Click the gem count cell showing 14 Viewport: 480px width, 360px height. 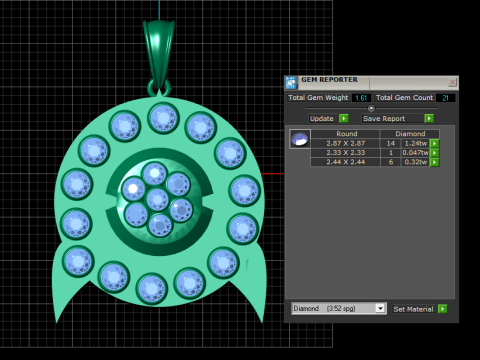coord(391,143)
